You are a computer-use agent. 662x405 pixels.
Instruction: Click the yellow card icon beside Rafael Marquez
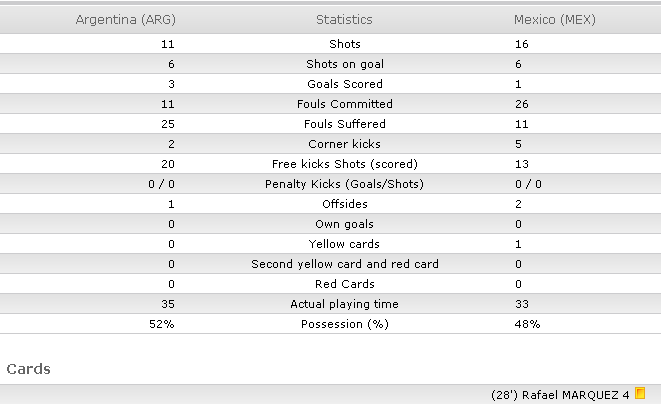[x=640, y=394]
